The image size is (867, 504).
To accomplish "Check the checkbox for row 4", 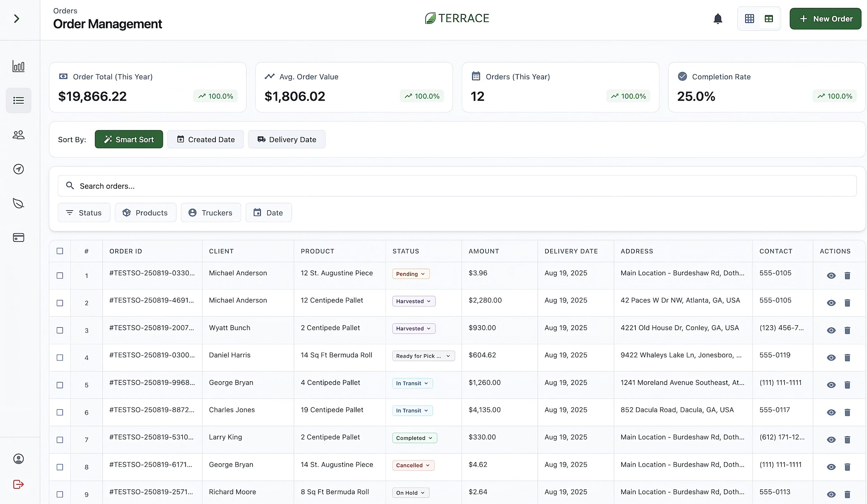I will (60, 358).
